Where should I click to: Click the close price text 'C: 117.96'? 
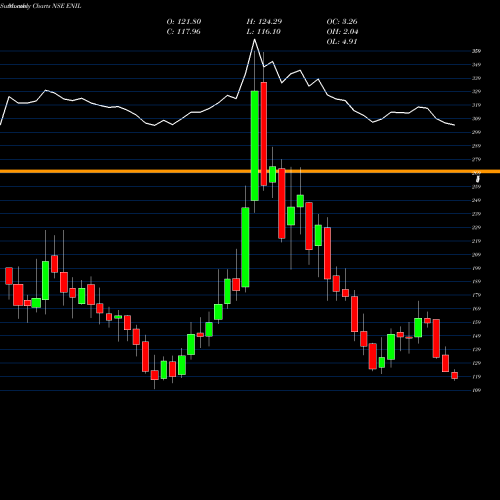[x=184, y=32]
